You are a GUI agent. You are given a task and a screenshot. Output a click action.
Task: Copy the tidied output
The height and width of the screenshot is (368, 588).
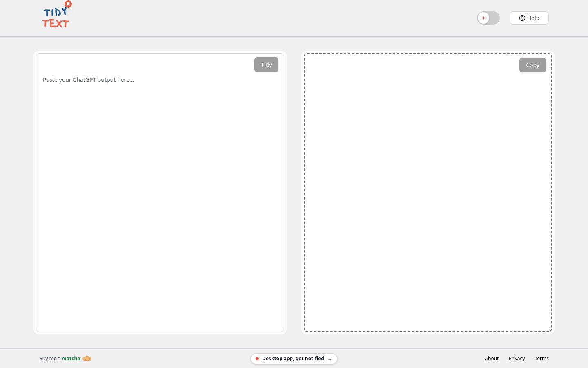pos(532,65)
